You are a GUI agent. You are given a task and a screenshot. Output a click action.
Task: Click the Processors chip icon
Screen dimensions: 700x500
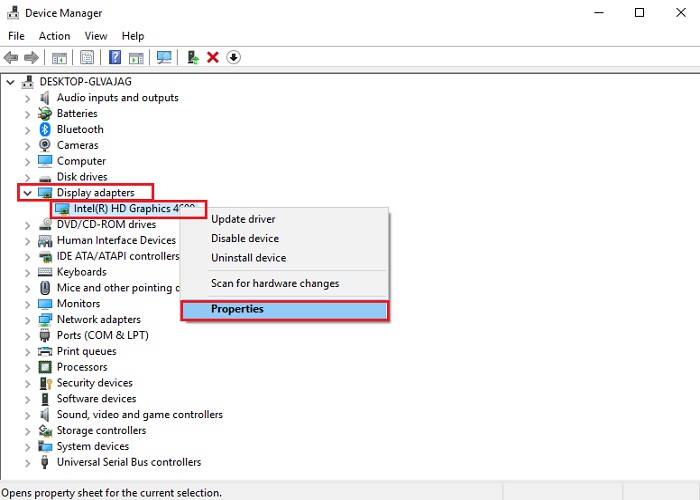(45, 367)
